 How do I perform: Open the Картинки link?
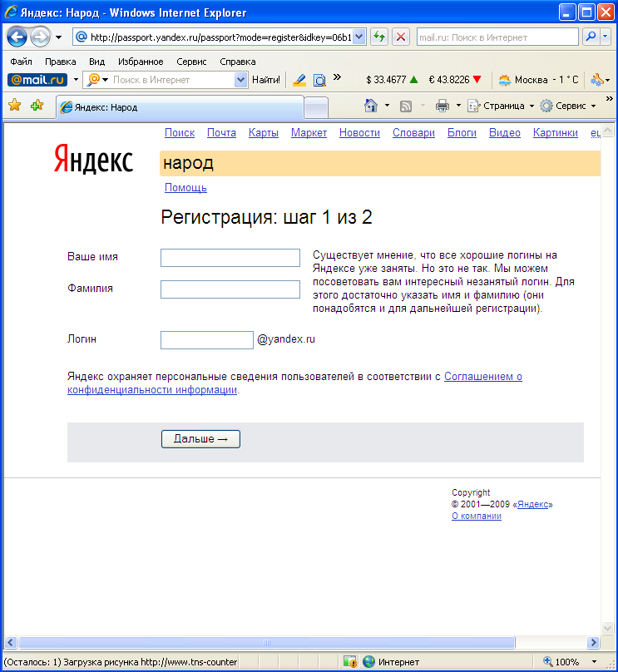pyautogui.click(x=556, y=133)
